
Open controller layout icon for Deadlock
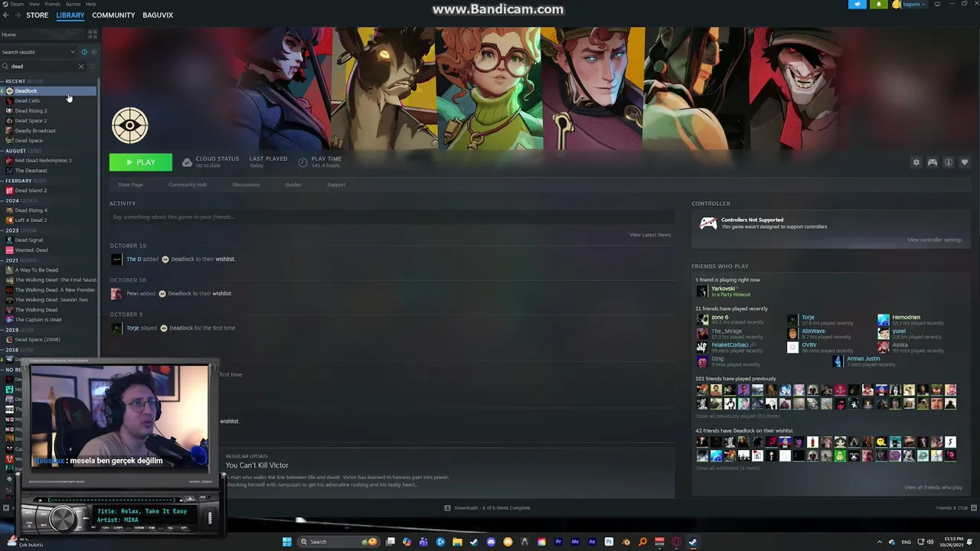[x=933, y=162]
